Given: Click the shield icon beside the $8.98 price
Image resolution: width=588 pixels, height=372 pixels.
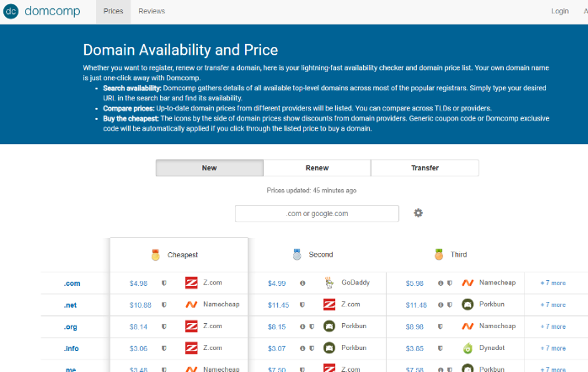Looking at the screenshot, I should click(441, 326).
